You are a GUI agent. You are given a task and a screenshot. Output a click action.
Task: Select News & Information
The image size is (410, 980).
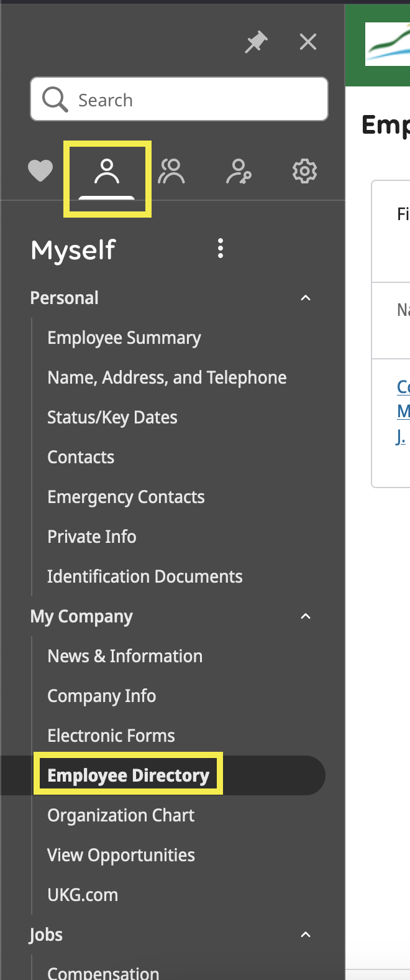point(124,655)
